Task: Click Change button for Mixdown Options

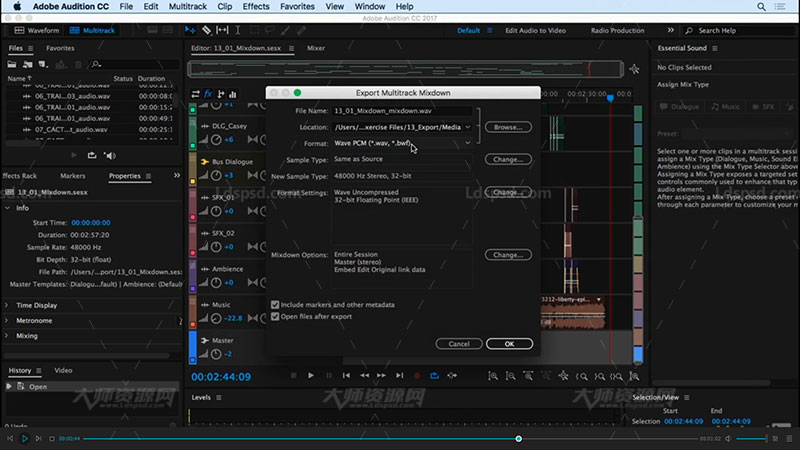Action: 508,255
